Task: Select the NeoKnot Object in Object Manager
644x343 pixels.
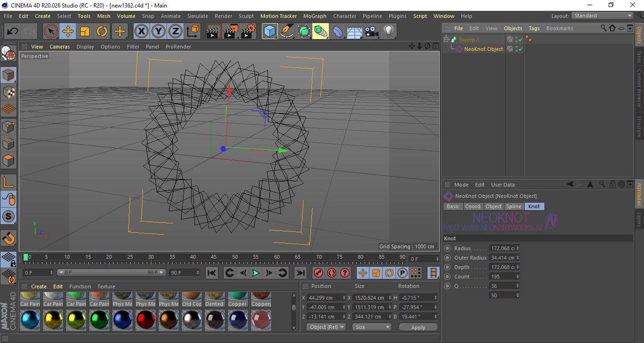Action: tap(484, 49)
